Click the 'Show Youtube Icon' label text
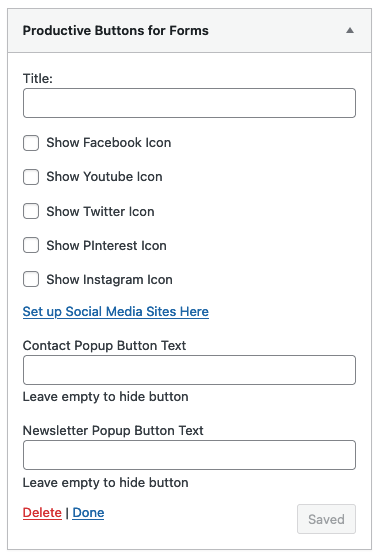The width and height of the screenshot is (379, 557). point(104,177)
